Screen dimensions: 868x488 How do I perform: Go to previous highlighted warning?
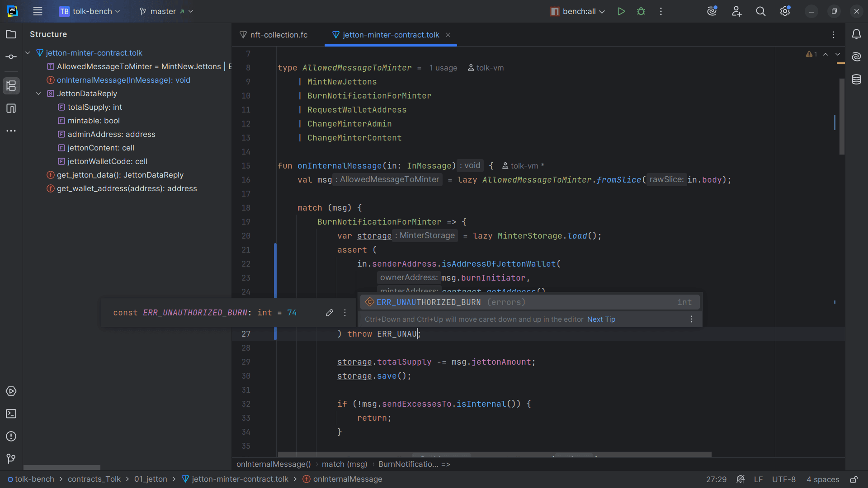[x=826, y=54]
